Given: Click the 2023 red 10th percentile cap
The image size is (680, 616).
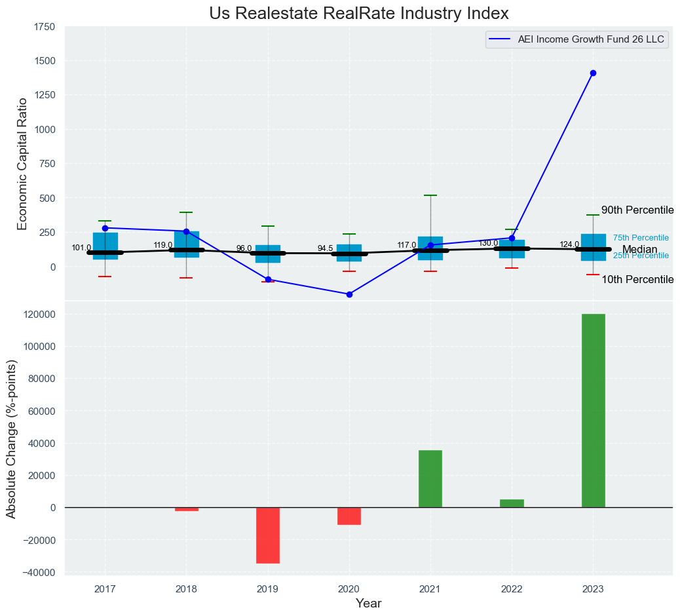Looking at the screenshot, I should (593, 275).
